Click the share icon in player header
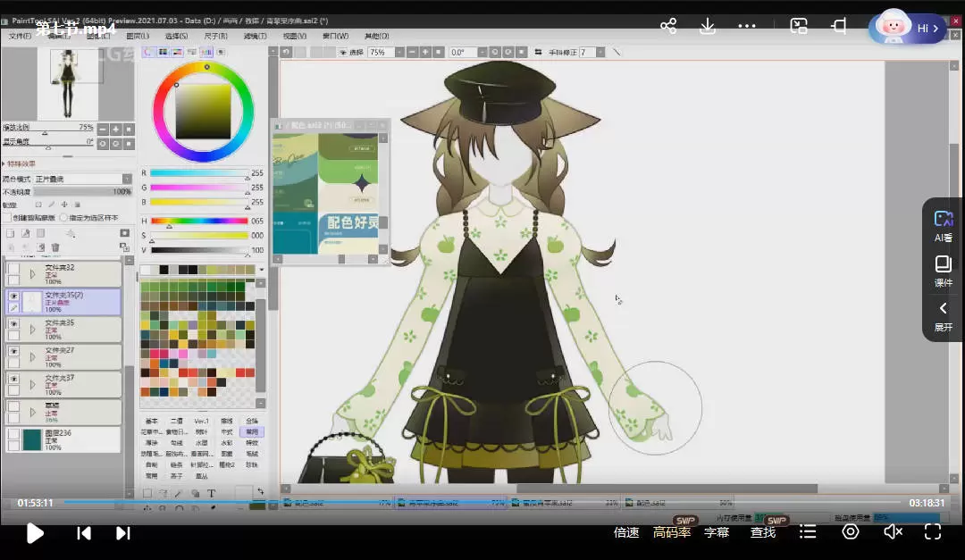 [x=668, y=26]
